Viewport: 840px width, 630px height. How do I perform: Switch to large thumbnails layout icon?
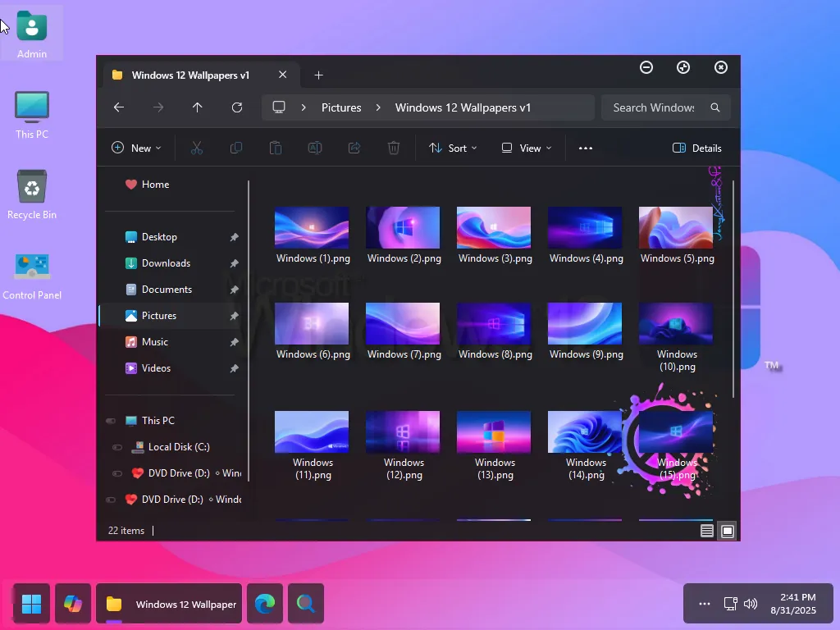pyautogui.click(x=728, y=531)
